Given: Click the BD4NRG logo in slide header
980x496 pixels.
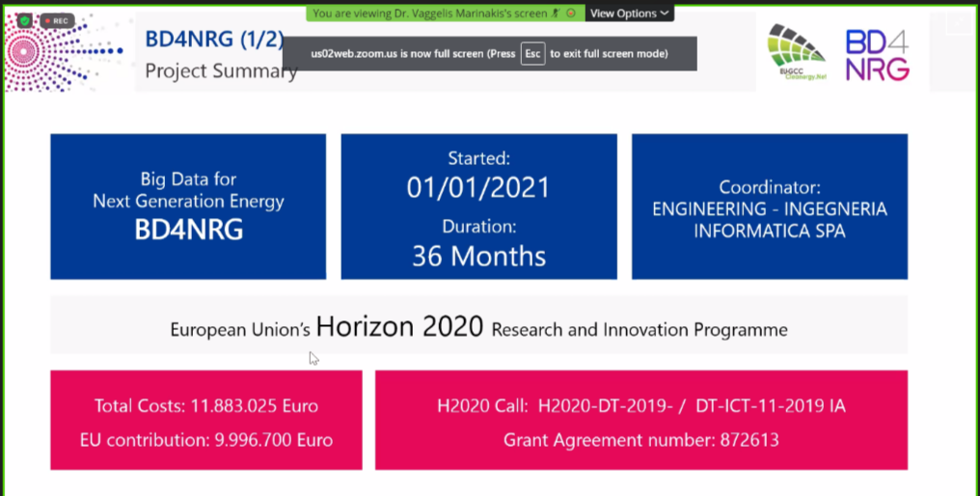Looking at the screenshot, I should 878,55.
